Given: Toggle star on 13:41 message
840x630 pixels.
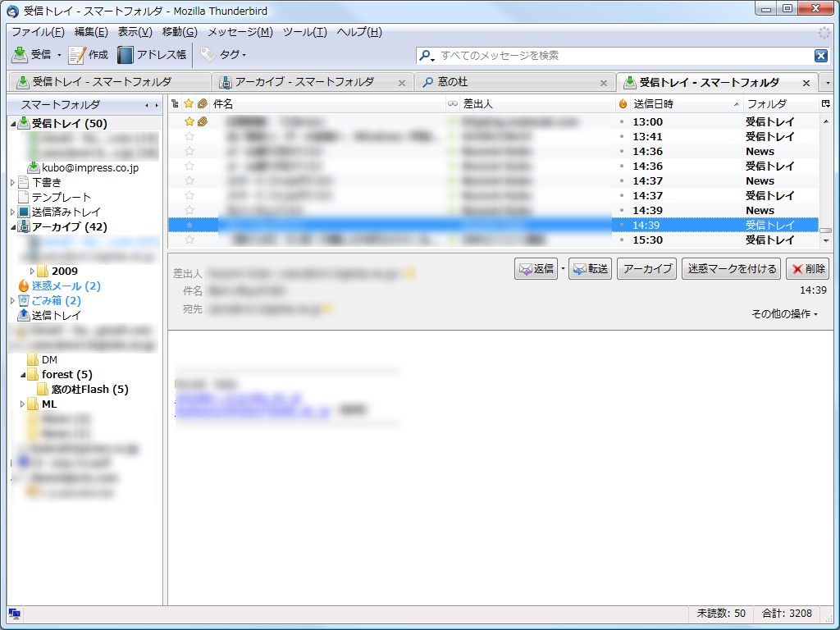Looking at the screenshot, I should 189,137.
